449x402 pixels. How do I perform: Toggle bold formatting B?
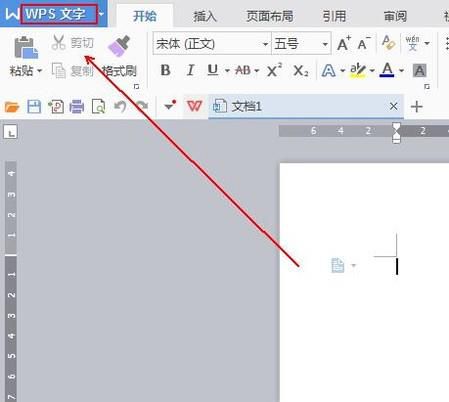[x=165, y=70]
